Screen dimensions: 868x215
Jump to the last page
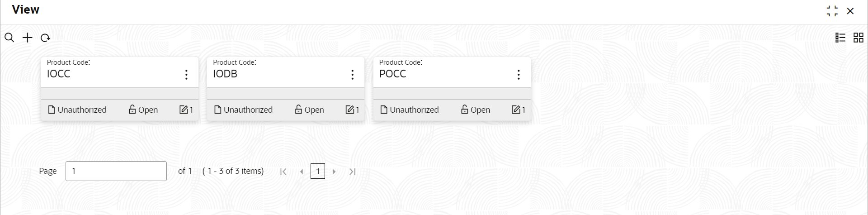[353, 172]
